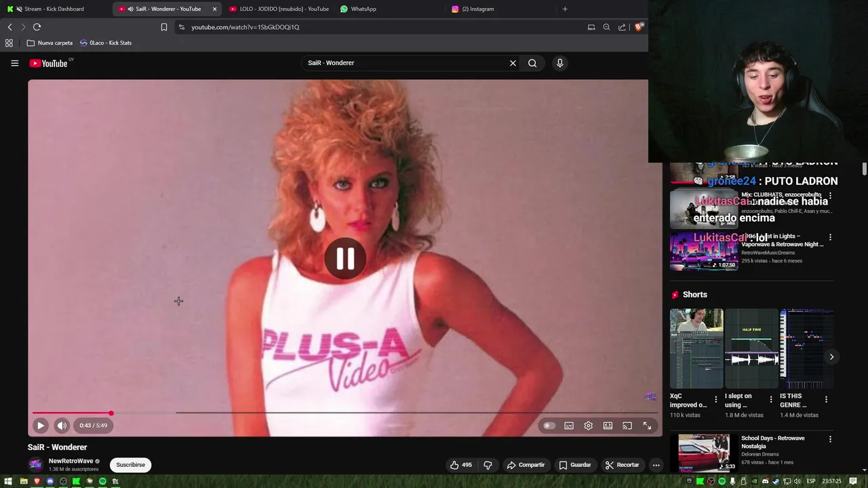
Task: Switch to the Stream - Kick Dashboard tab
Action: coord(54,9)
